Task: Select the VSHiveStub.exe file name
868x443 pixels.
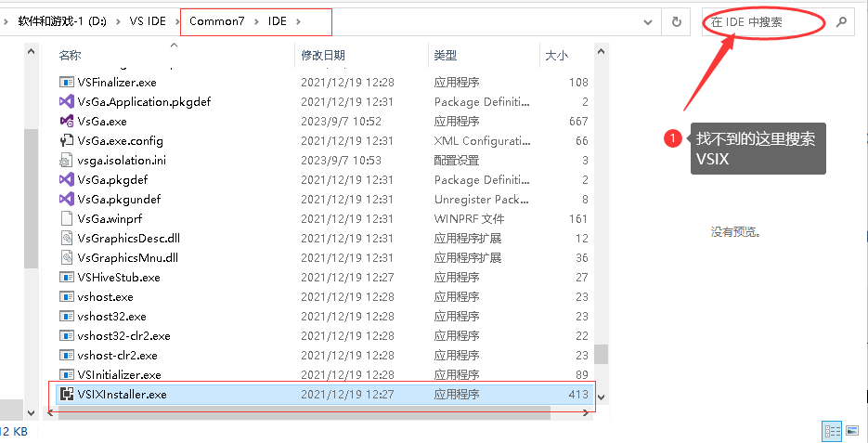Action: tap(119, 277)
